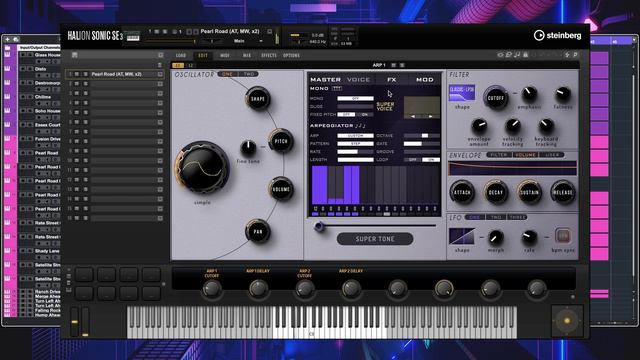Click the Super Tone slider handle
Image resolution: width=640 pixels, height=360 pixels.
pyautogui.click(x=319, y=226)
